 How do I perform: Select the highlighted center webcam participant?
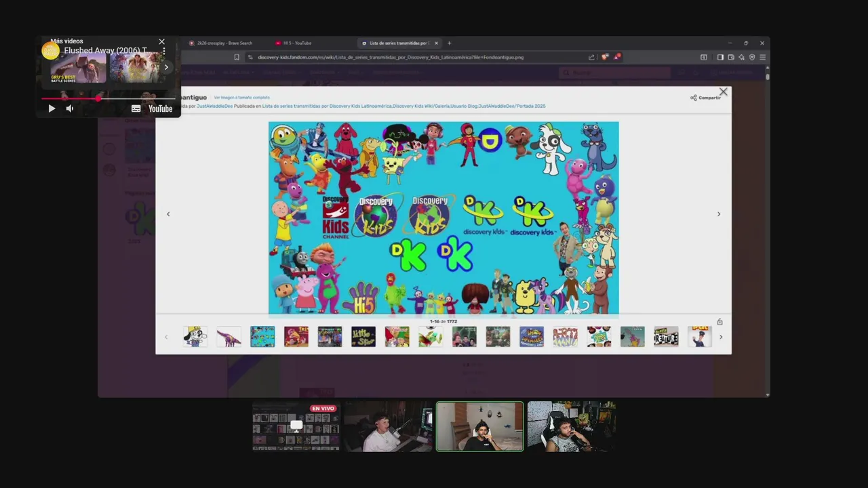pos(479,426)
